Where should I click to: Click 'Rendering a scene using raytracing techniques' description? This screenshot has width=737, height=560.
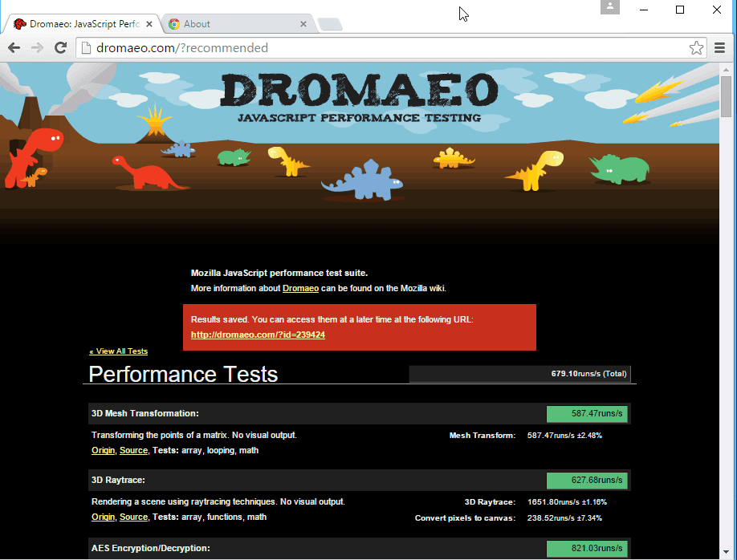tap(218, 501)
